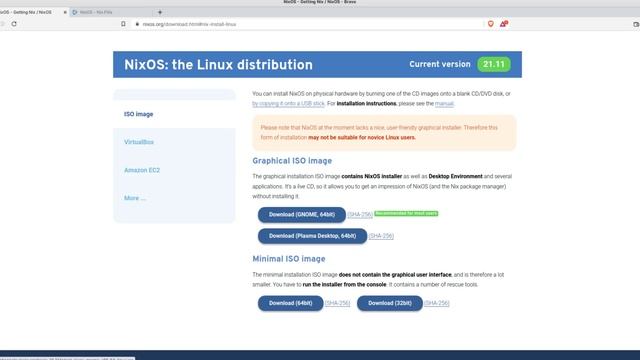
Task: Click the 'Recommended for most users' green label
Action: 406,213
